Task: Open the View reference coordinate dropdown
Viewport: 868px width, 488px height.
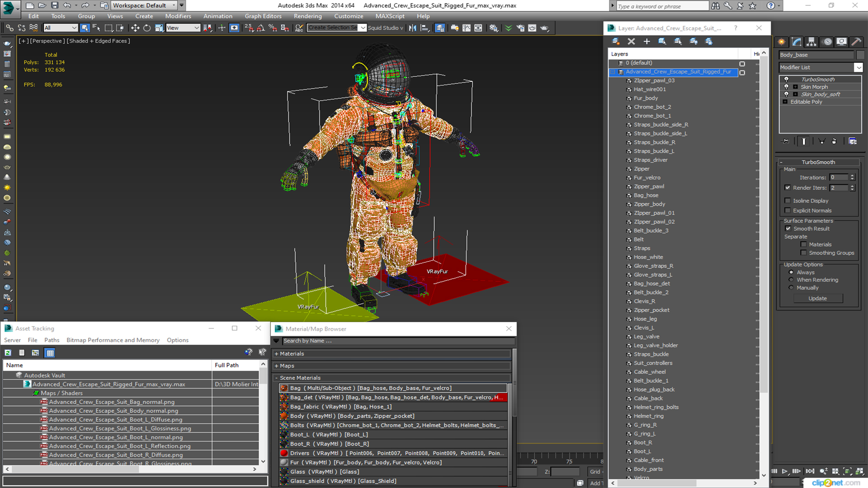Action: (x=183, y=28)
